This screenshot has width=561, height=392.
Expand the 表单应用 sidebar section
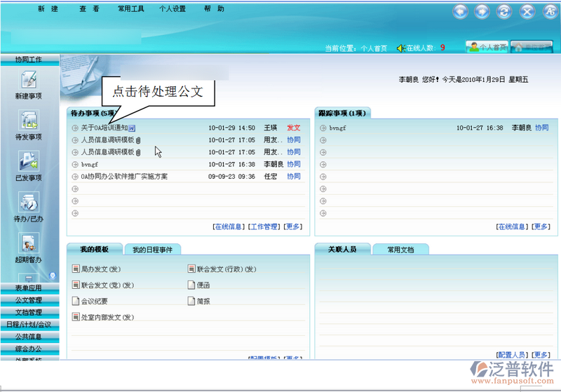click(29, 288)
